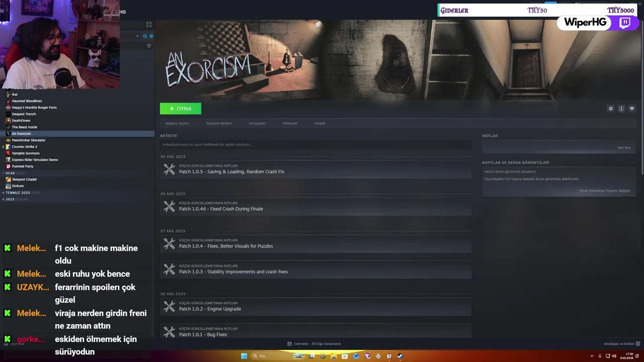Click the An Exorcism banner image
The height and width of the screenshot is (362, 644).
399,59
